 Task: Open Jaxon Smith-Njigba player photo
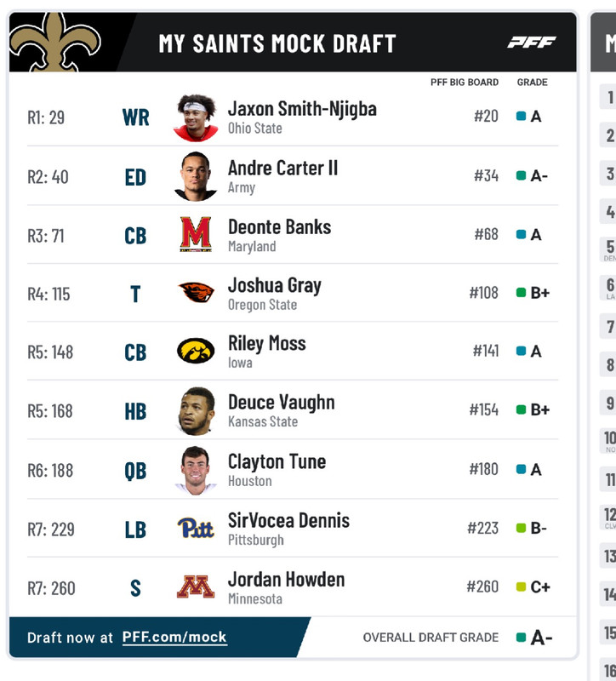click(x=196, y=117)
